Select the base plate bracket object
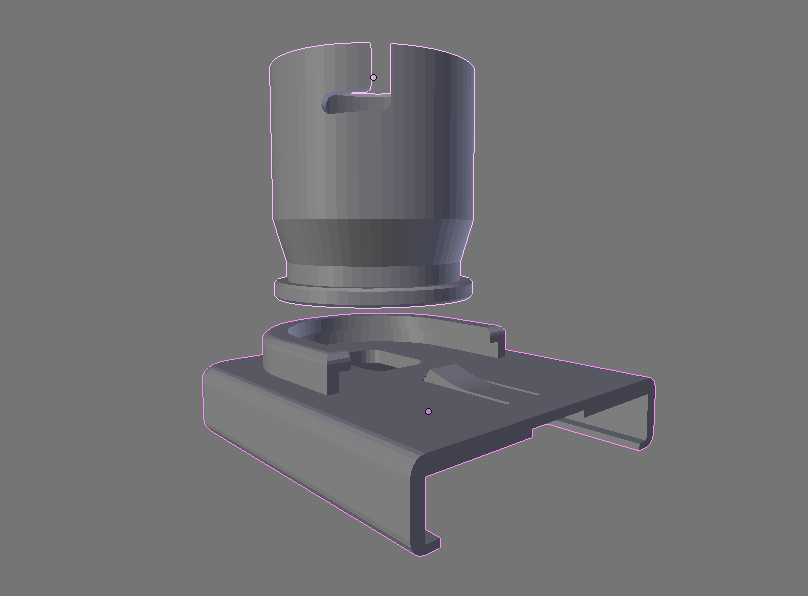 300,420
